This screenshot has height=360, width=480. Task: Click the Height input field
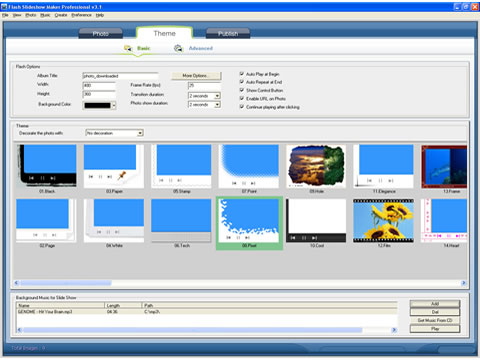coord(99,94)
